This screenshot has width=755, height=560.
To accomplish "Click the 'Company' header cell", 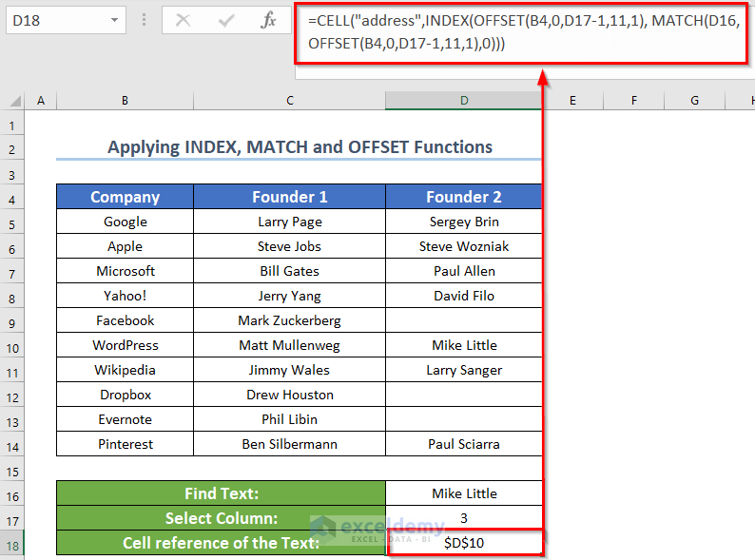I will (125, 197).
